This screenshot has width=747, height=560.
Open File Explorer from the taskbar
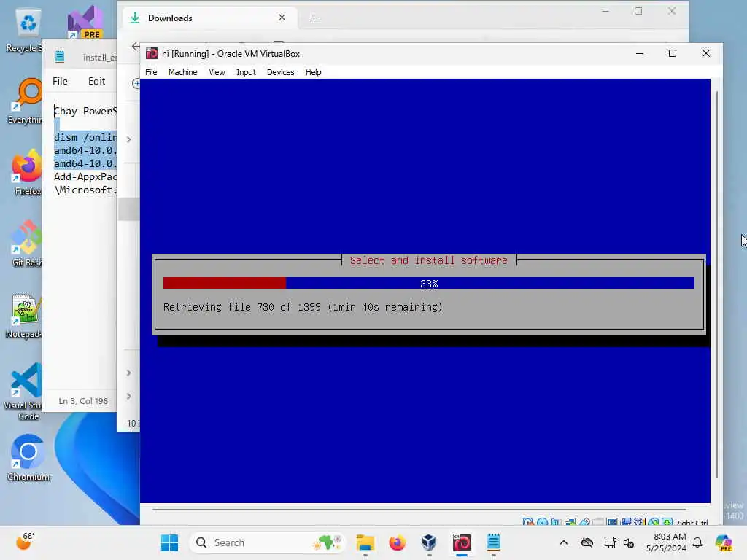tap(365, 542)
